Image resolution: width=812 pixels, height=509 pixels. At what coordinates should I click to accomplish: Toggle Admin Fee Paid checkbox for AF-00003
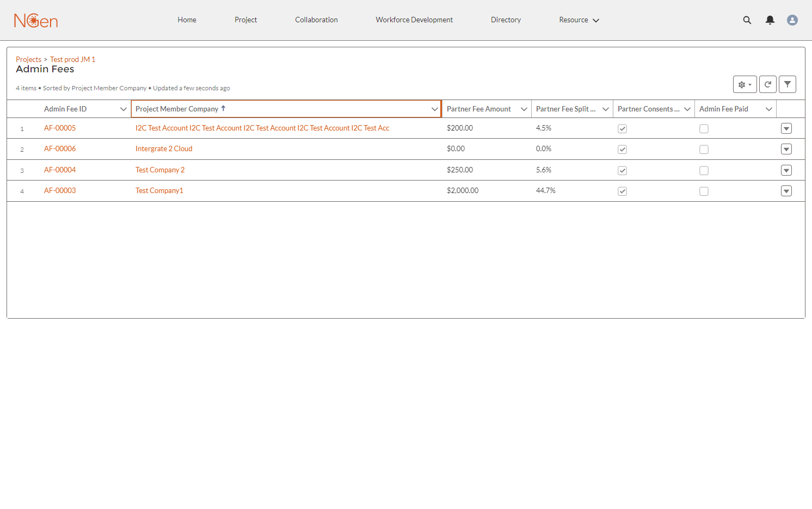(x=704, y=191)
